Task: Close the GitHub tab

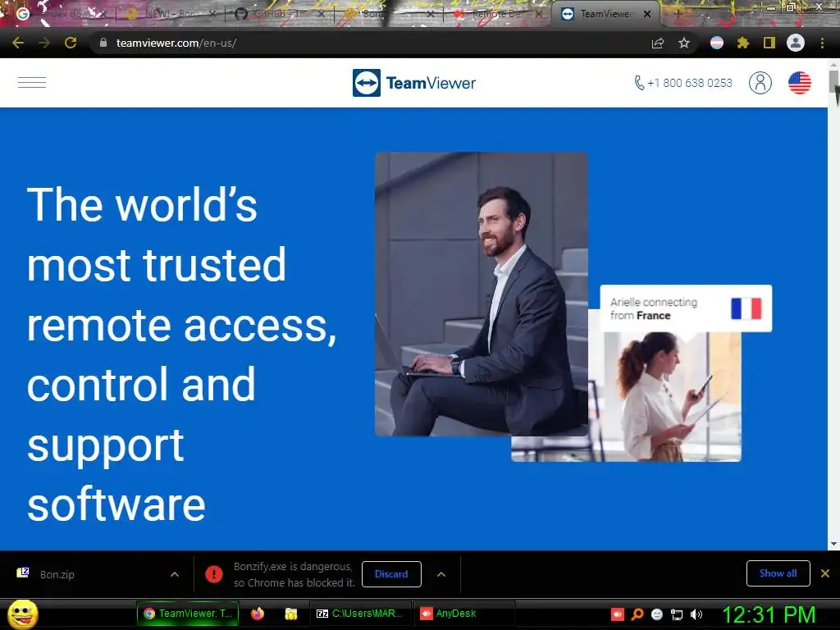Action: [321, 14]
